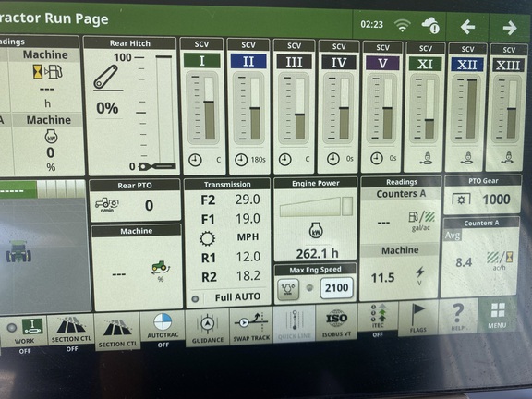Open the Transmission Full AUTO panel

[x=227, y=242]
